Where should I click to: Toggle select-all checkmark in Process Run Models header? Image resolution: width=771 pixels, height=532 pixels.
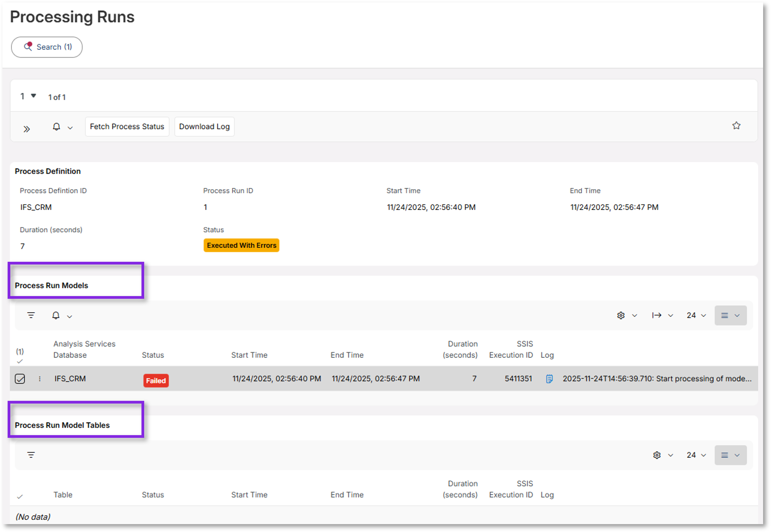(20, 362)
